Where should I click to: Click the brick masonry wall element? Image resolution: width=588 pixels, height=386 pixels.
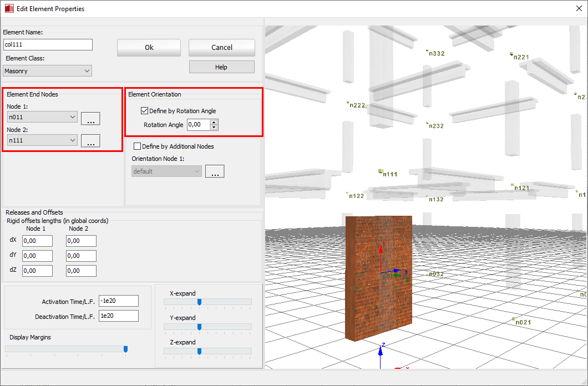(x=378, y=277)
